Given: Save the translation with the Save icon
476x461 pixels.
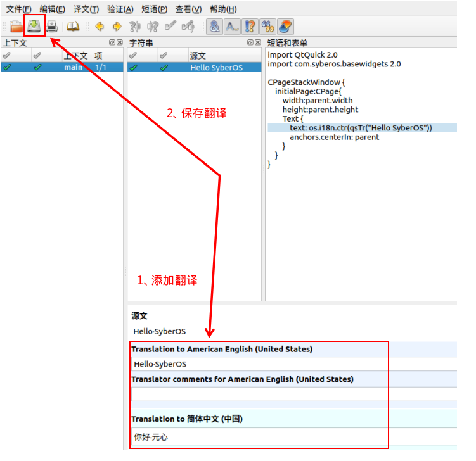Looking at the screenshot, I should point(34,27).
